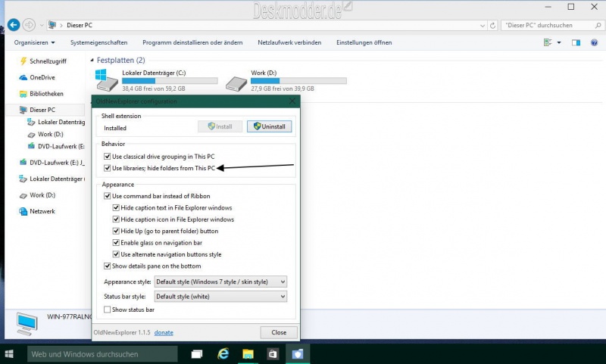Image resolution: width=606 pixels, height=364 pixels.
Task: Click the C: drive usage bar
Action: tap(170, 81)
